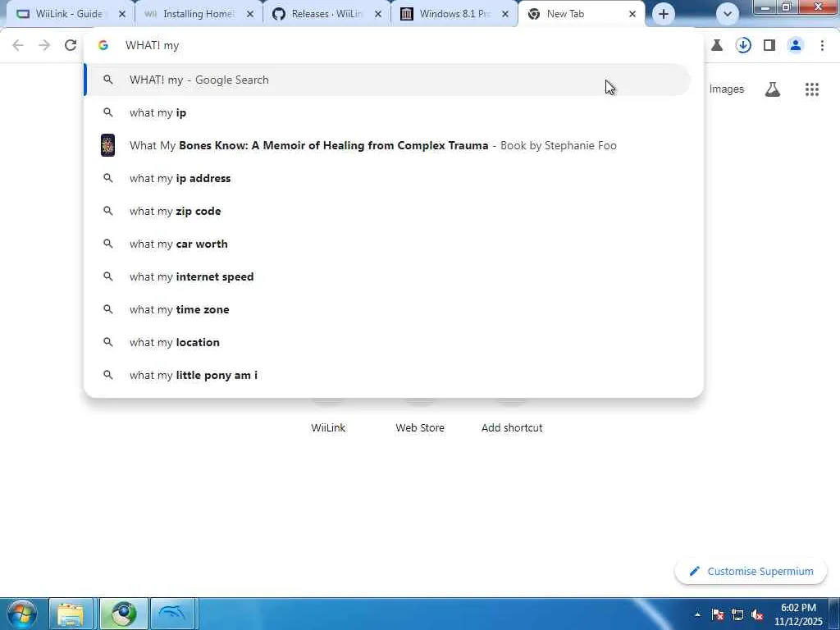Close the Releases GitHub tab
The width and height of the screenshot is (840, 630).
[x=377, y=15]
